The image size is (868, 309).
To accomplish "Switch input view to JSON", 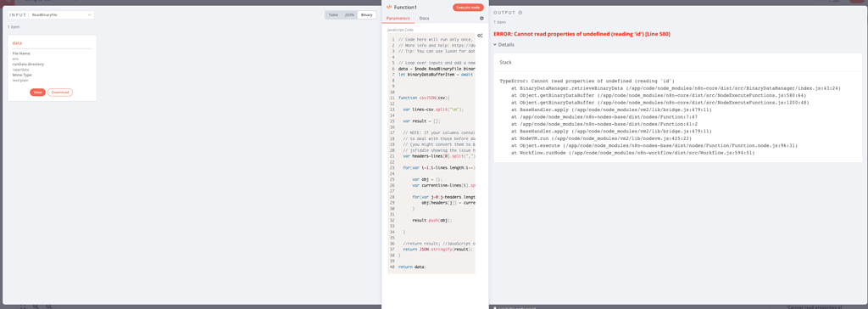I will click(x=349, y=15).
